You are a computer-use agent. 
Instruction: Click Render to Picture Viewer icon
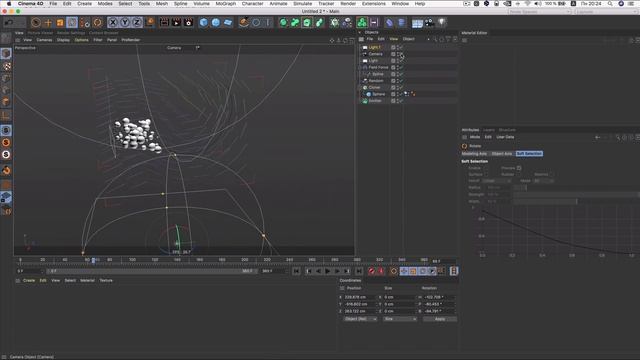(x=176, y=22)
